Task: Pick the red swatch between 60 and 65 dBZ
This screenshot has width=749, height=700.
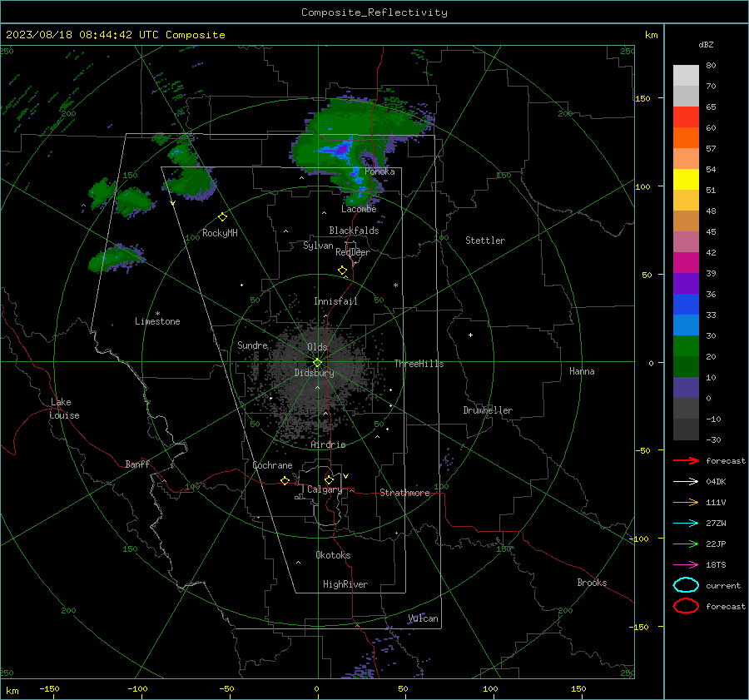Action: (686, 117)
